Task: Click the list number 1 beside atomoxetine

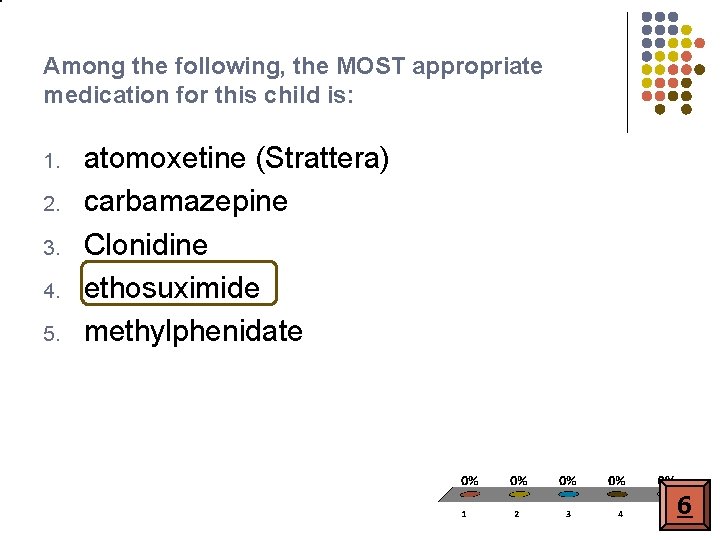Action: point(52,162)
